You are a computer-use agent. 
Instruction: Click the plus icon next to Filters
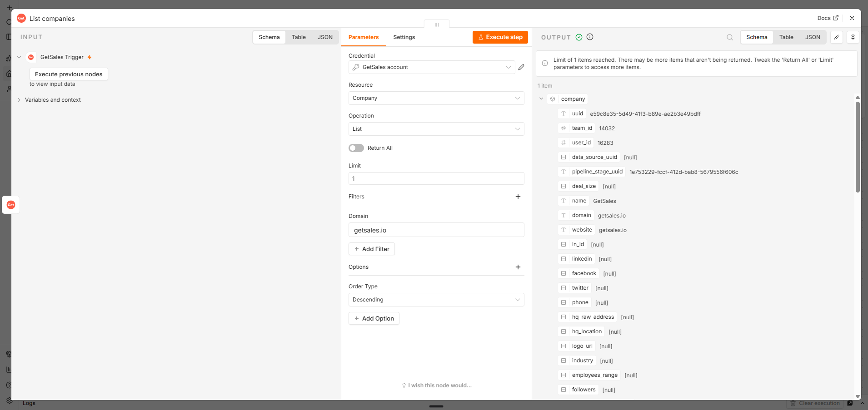click(x=518, y=197)
